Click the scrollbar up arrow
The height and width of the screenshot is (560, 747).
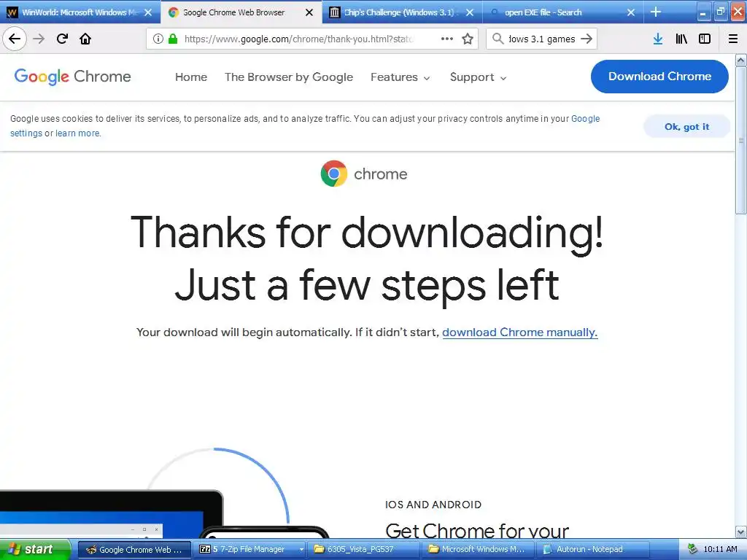(741, 61)
